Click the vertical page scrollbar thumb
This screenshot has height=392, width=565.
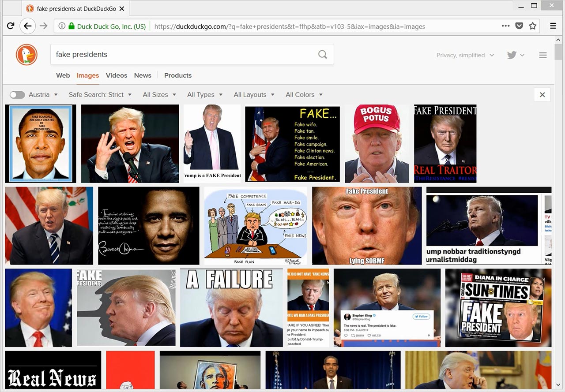558,53
